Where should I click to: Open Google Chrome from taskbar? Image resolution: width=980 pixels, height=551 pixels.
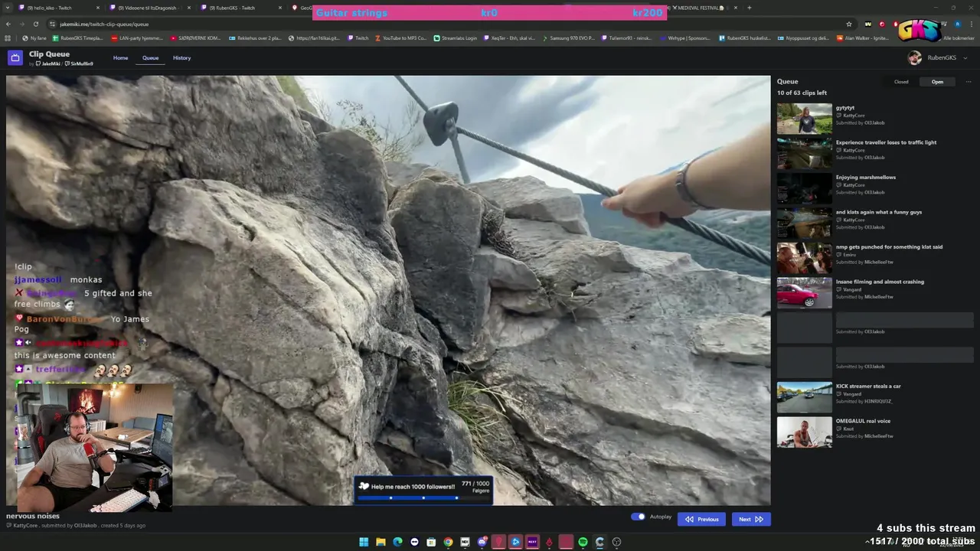pyautogui.click(x=448, y=542)
